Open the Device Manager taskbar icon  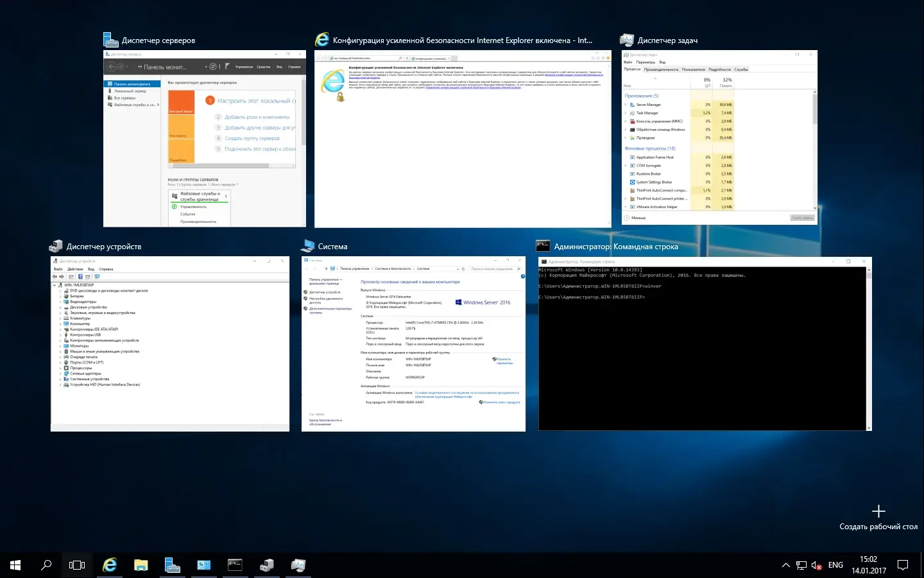click(x=266, y=565)
